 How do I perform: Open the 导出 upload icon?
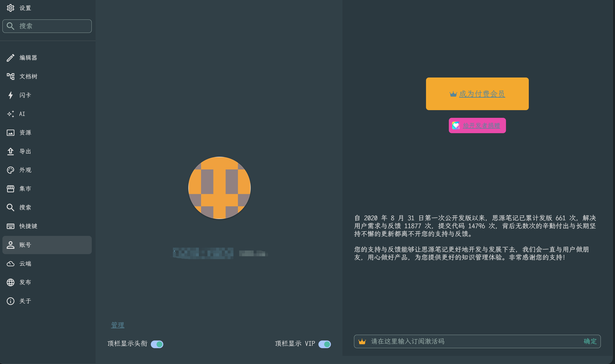[x=10, y=151]
